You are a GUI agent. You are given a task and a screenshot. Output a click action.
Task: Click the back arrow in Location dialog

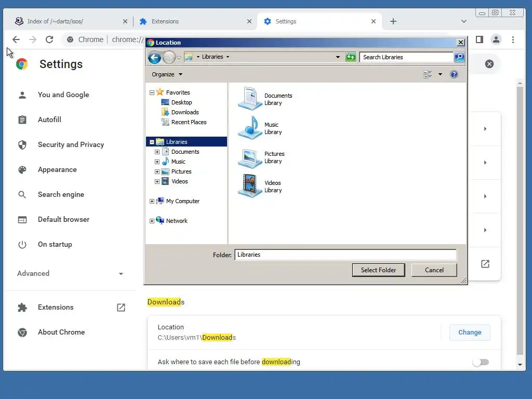tap(154, 57)
